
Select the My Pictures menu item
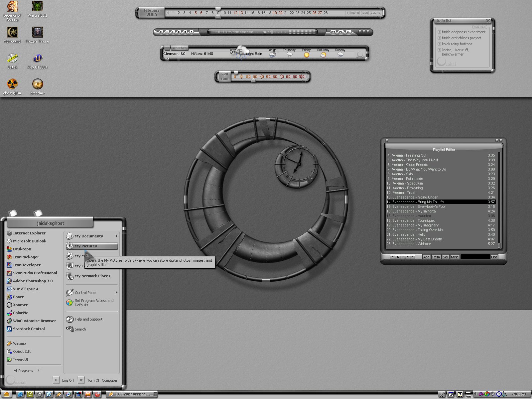point(92,246)
